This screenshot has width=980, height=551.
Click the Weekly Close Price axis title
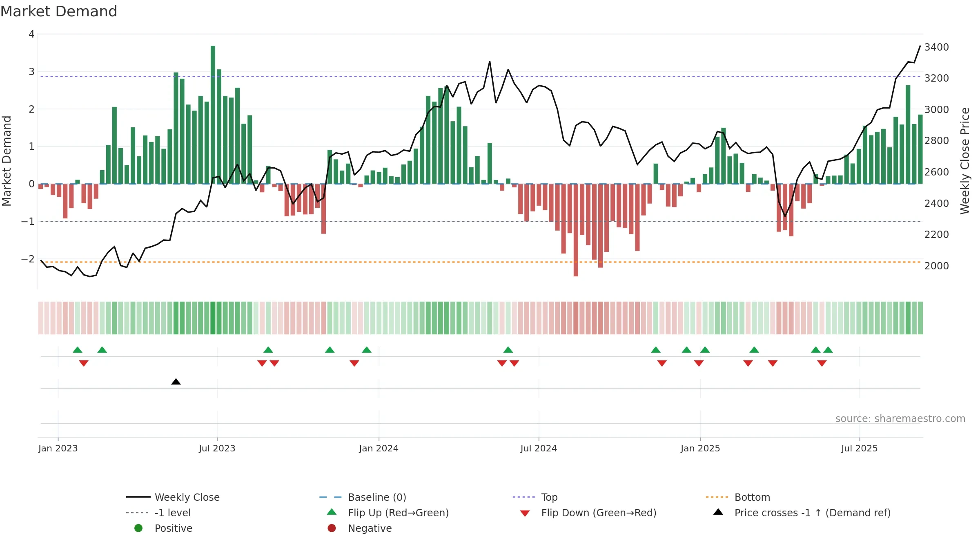(965, 161)
